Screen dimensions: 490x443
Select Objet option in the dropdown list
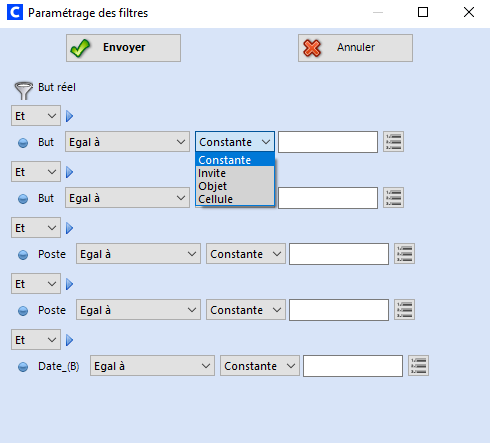click(235, 186)
